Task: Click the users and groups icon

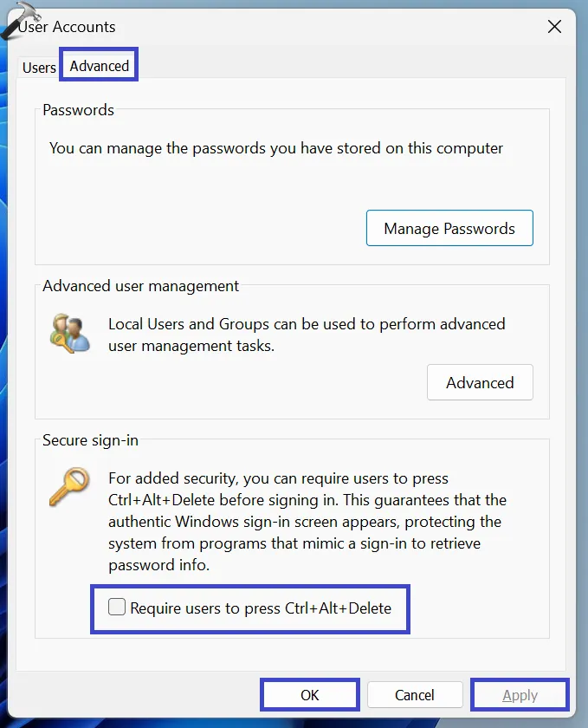Action: pyautogui.click(x=70, y=335)
